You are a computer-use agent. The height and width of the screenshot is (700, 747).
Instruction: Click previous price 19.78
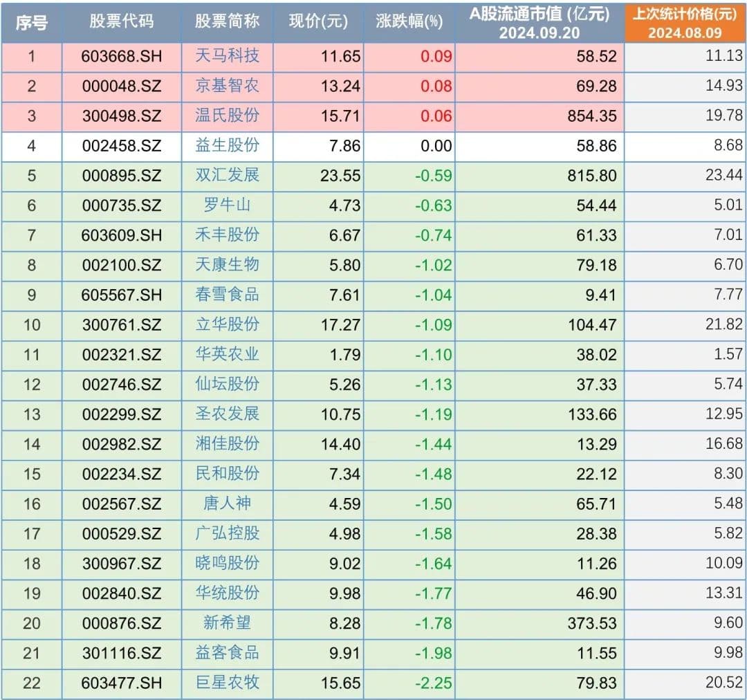pyautogui.click(x=723, y=116)
